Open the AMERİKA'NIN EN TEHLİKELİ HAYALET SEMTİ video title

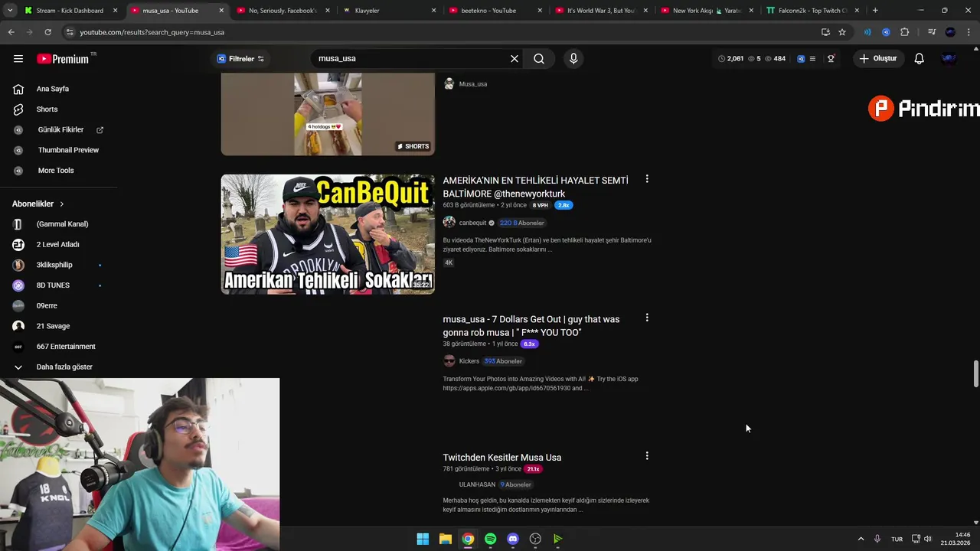pyautogui.click(x=535, y=187)
